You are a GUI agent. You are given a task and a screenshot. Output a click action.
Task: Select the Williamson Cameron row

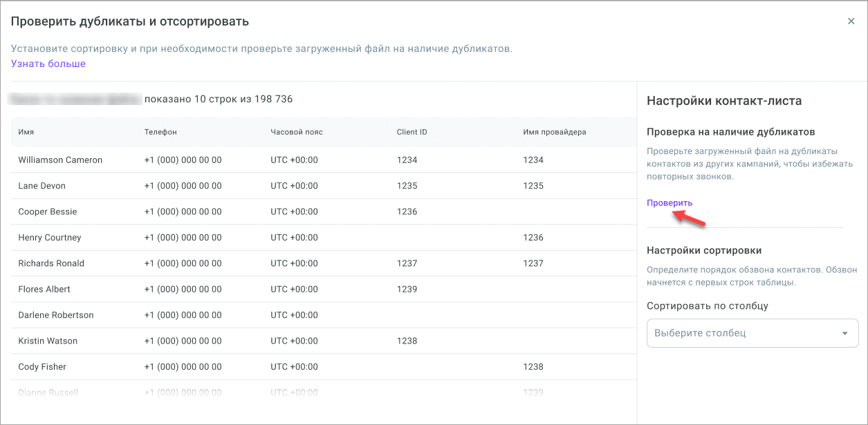[x=60, y=160]
